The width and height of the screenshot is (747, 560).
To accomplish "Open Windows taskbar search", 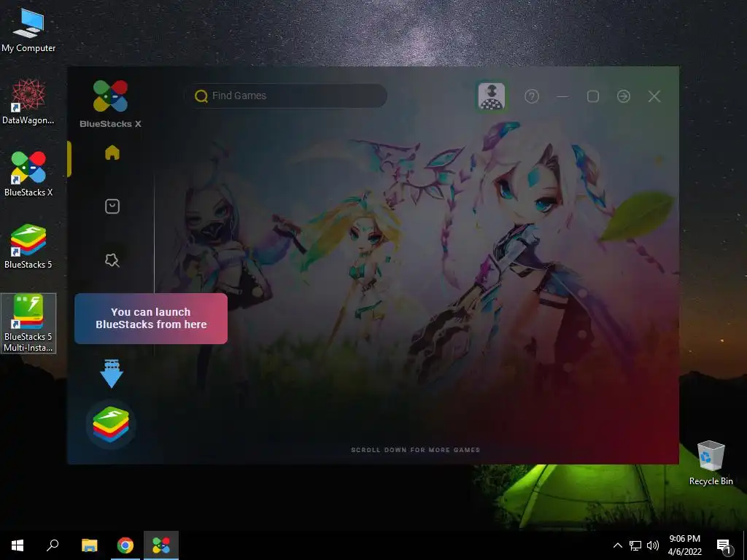I will point(53,545).
